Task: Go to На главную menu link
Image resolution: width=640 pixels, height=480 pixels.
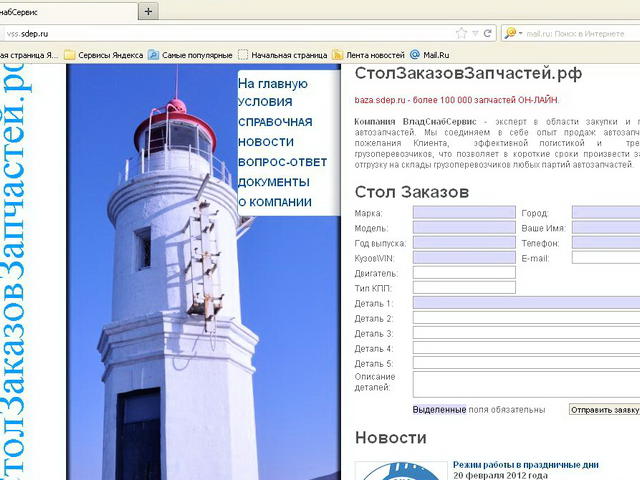Action: pyautogui.click(x=273, y=84)
